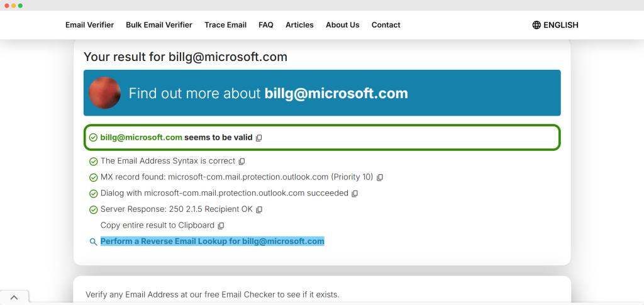
Task: Copy the Dialog succeeded line
Action: click(x=355, y=194)
